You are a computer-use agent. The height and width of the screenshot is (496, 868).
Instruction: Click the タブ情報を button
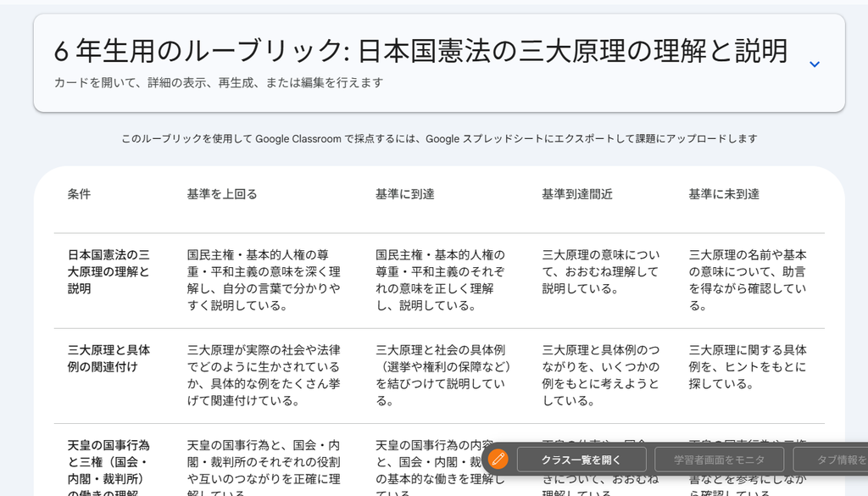coord(831,460)
